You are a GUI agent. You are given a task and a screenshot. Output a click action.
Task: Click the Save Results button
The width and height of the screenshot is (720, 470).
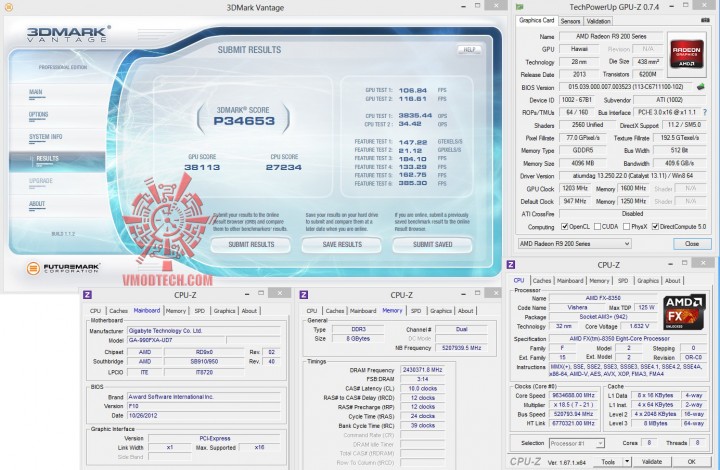pyautogui.click(x=342, y=245)
